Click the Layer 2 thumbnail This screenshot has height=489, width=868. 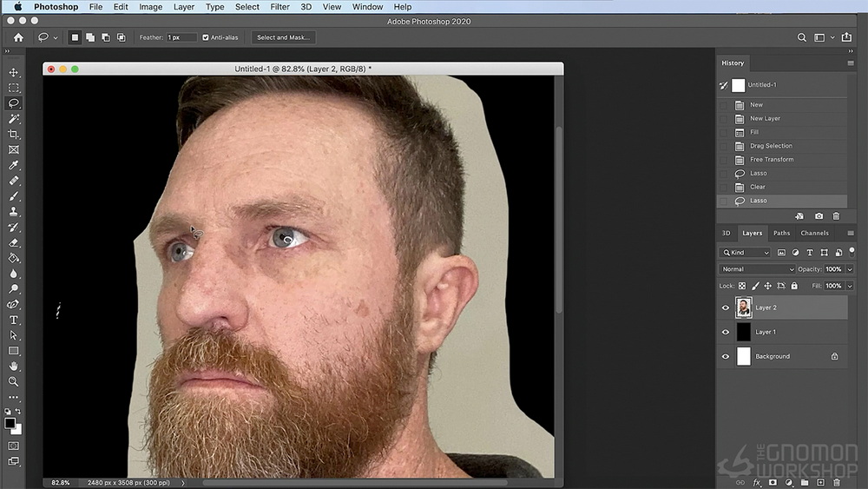[744, 308]
